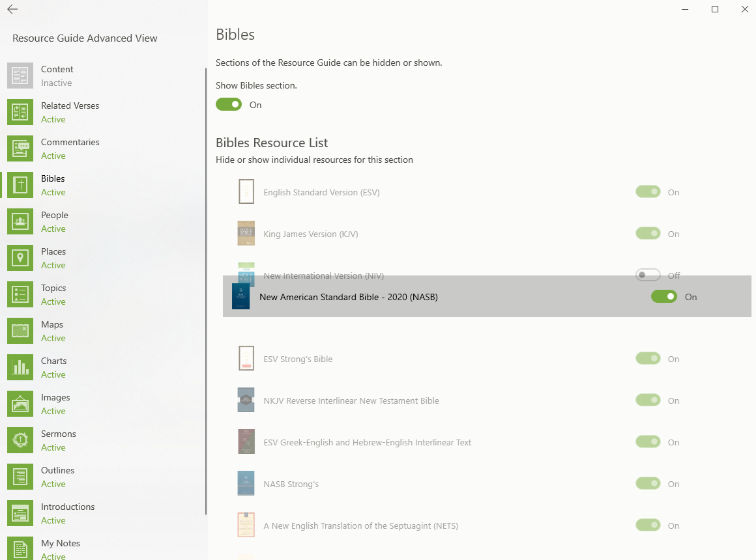
Task: Select the Places map pin icon
Action: pyautogui.click(x=20, y=258)
